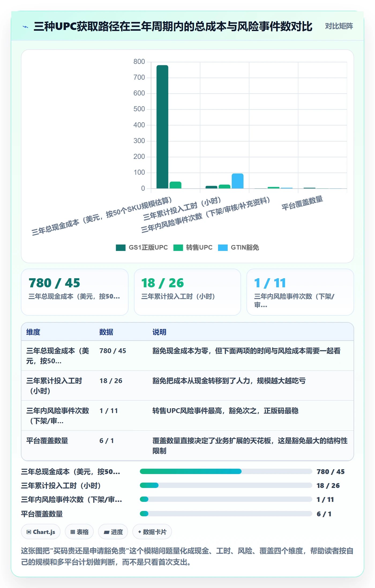The image size is (375, 588).
Task: Select the tall GS1 cash cost bar
Action: [x=162, y=127]
